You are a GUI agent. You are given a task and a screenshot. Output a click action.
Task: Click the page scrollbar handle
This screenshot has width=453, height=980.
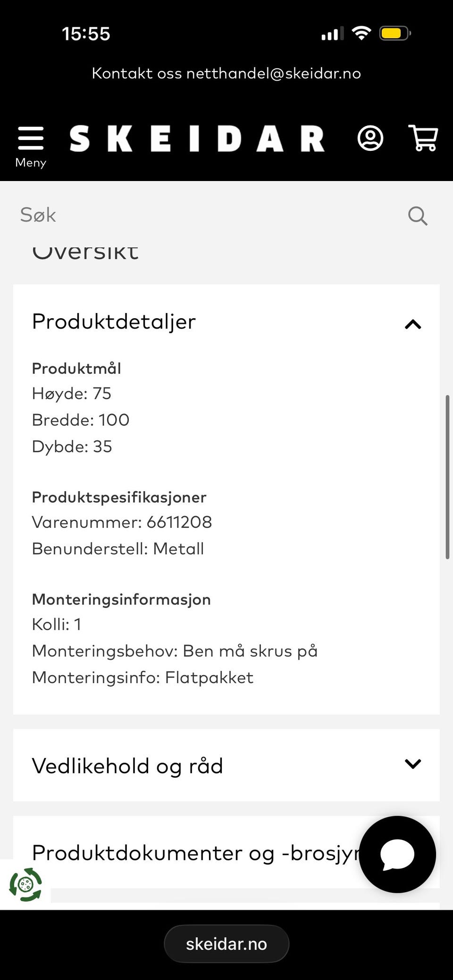[447, 477]
